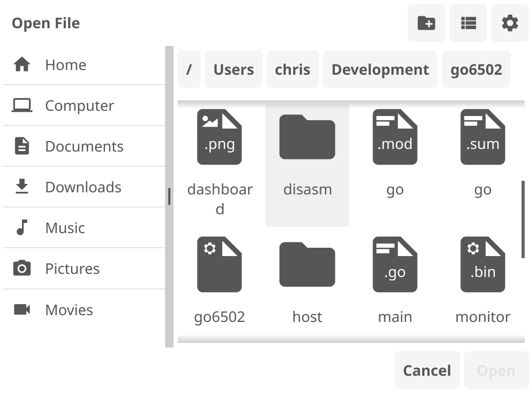Navigate to the Users breadcrumb
Image resolution: width=532 pixels, height=393 pixels.
coord(234,69)
